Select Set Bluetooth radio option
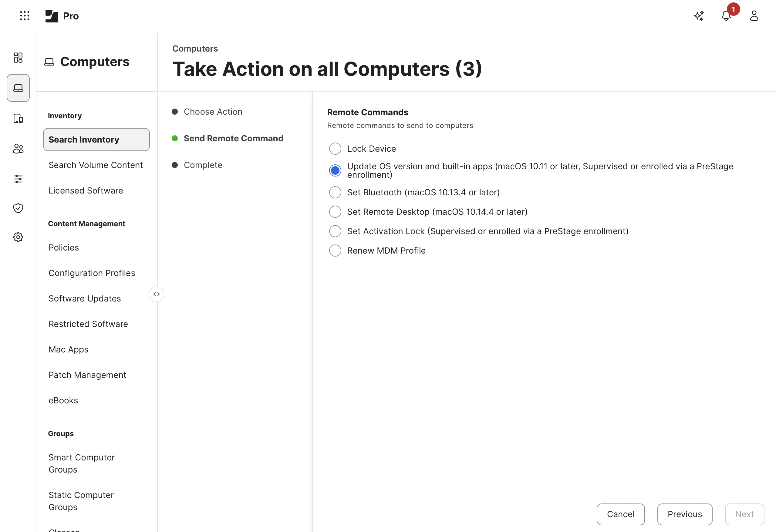The width and height of the screenshot is (776, 532). [335, 192]
